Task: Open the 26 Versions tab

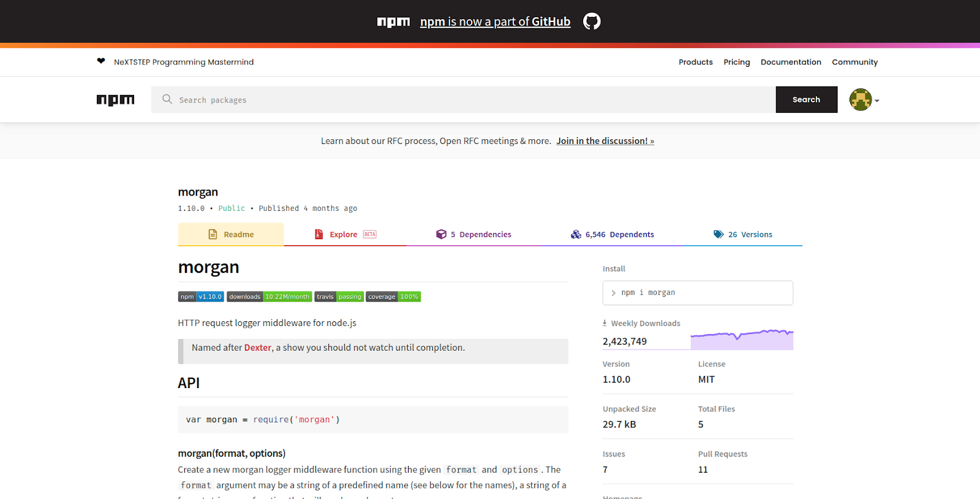Action: (x=743, y=234)
